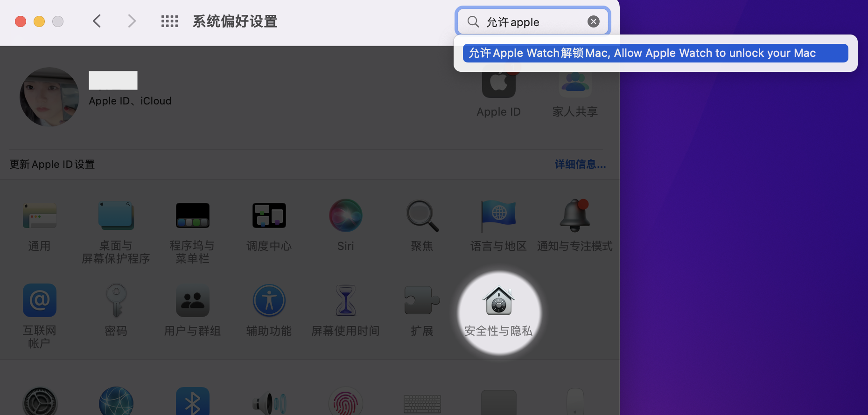This screenshot has height=415, width=868.
Task: Open Notifications & Focus (通知与专注模式)
Action: [575, 216]
